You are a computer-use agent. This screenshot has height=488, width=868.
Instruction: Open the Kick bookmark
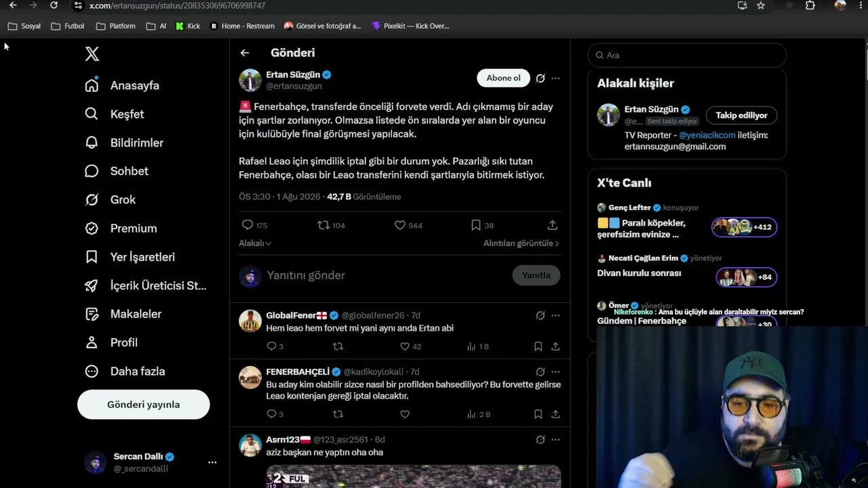(x=188, y=26)
